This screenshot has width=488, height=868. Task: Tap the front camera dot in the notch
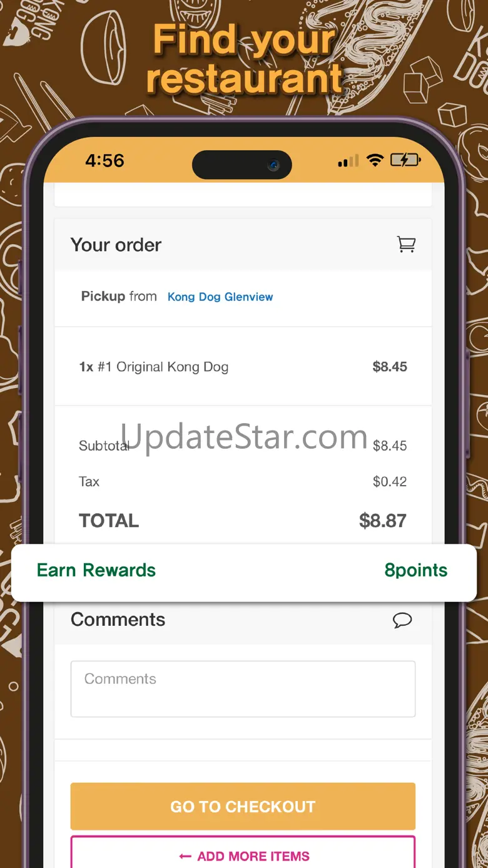(x=273, y=165)
